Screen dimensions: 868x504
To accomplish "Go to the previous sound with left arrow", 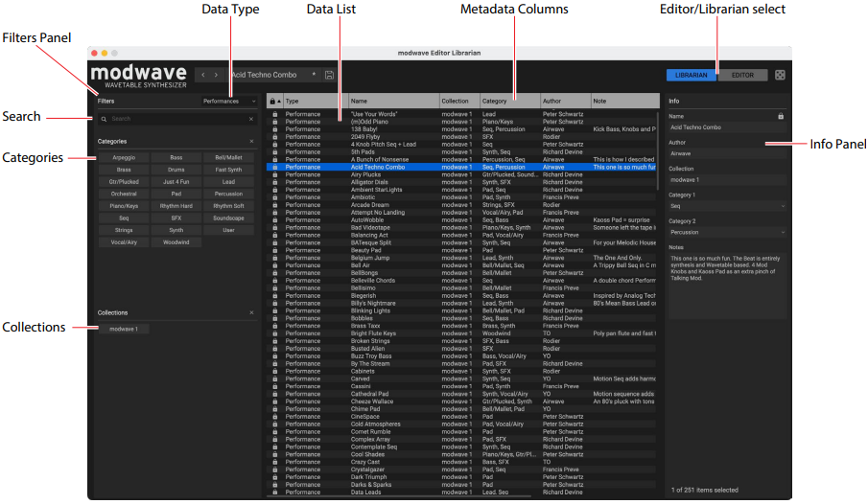I will click(202, 75).
